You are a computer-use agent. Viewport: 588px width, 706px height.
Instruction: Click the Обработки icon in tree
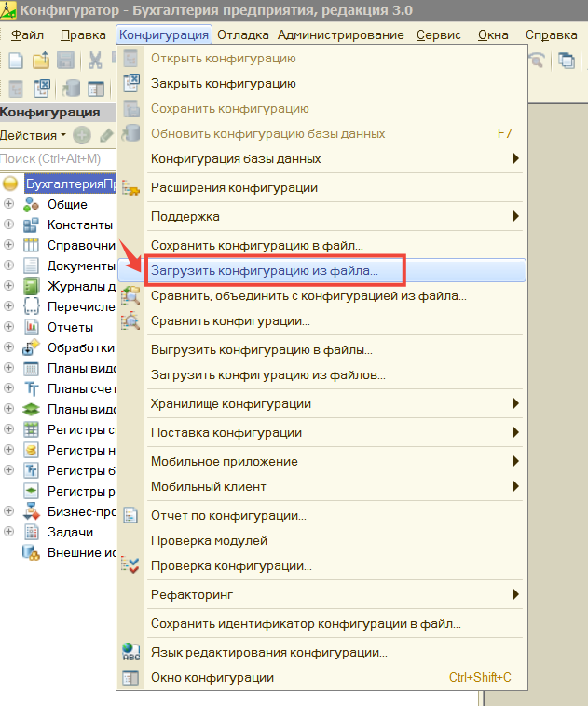click(31, 347)
